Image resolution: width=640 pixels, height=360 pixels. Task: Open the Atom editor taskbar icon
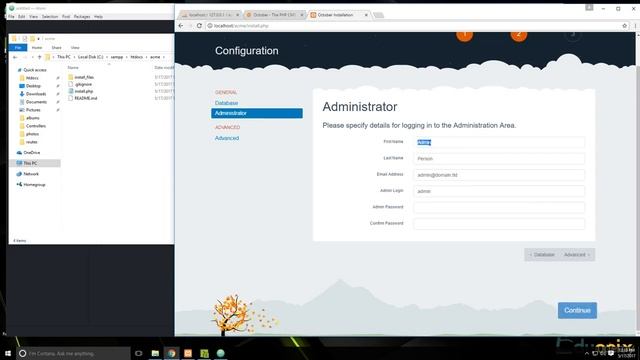(x=220, y=353)
